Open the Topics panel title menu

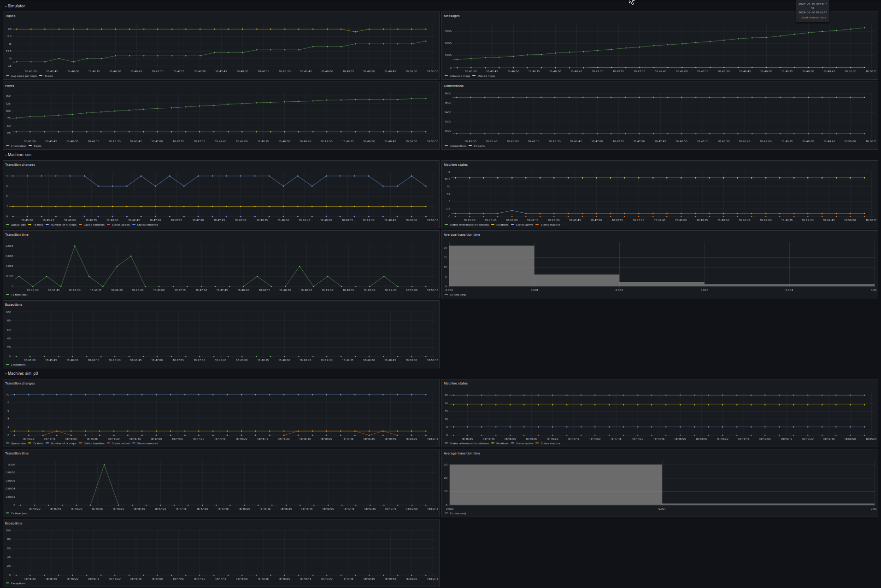tap(10, 16)
